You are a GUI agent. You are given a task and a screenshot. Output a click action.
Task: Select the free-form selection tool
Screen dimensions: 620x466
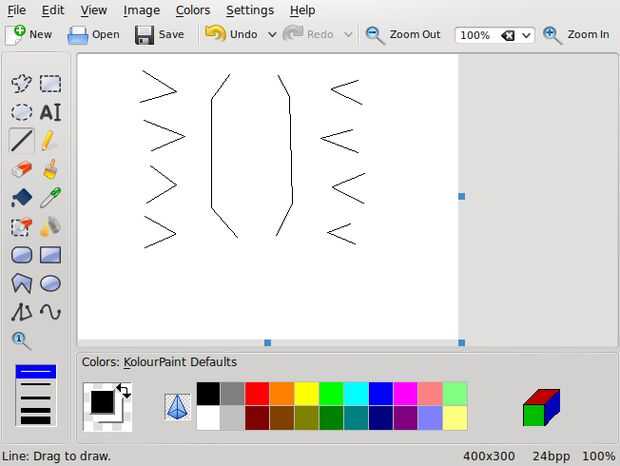click(x=21, y=83)
